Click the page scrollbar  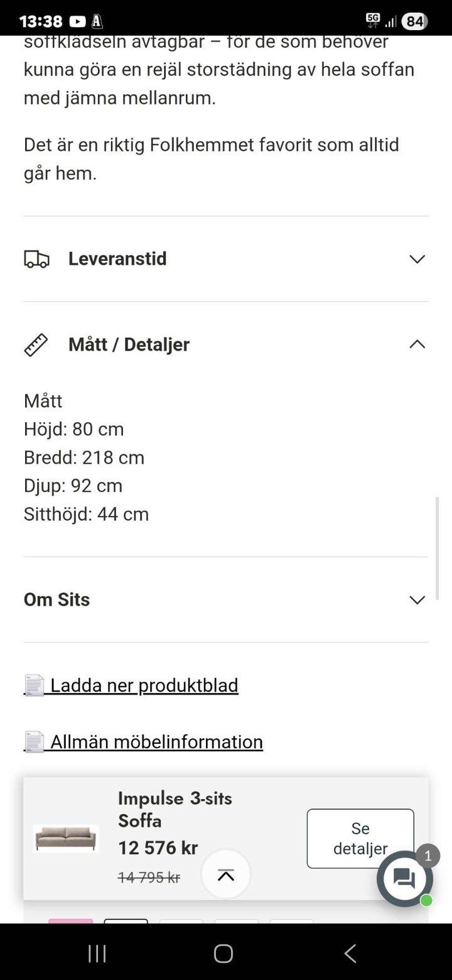pyautogui.click(x=437, y=548)
